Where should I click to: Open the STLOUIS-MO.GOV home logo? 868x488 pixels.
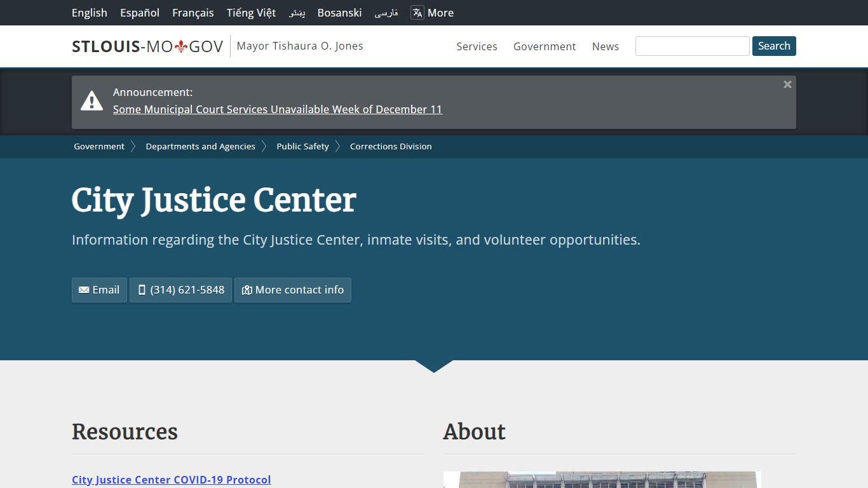(147, 46)
